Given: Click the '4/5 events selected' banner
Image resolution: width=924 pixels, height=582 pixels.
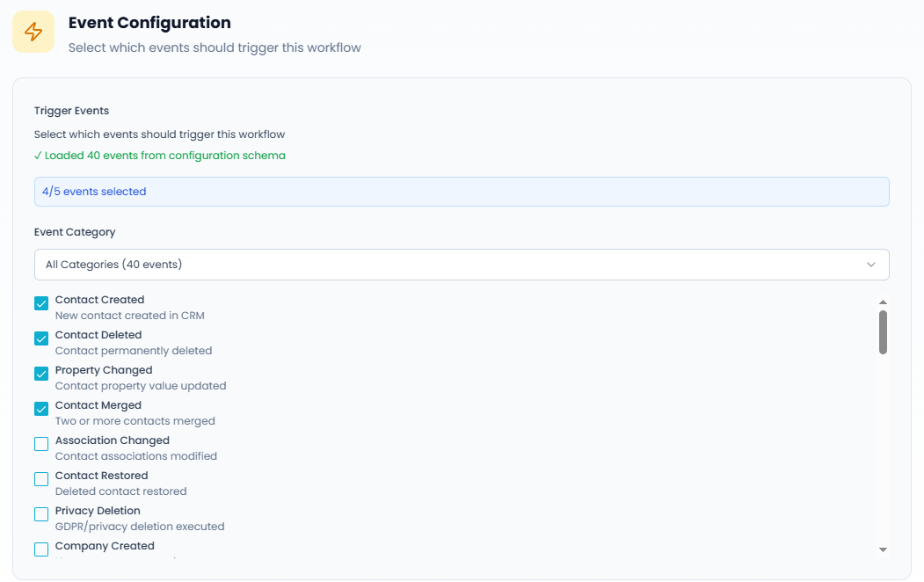Looking at the screenshot, I should (x=461, y=192).
